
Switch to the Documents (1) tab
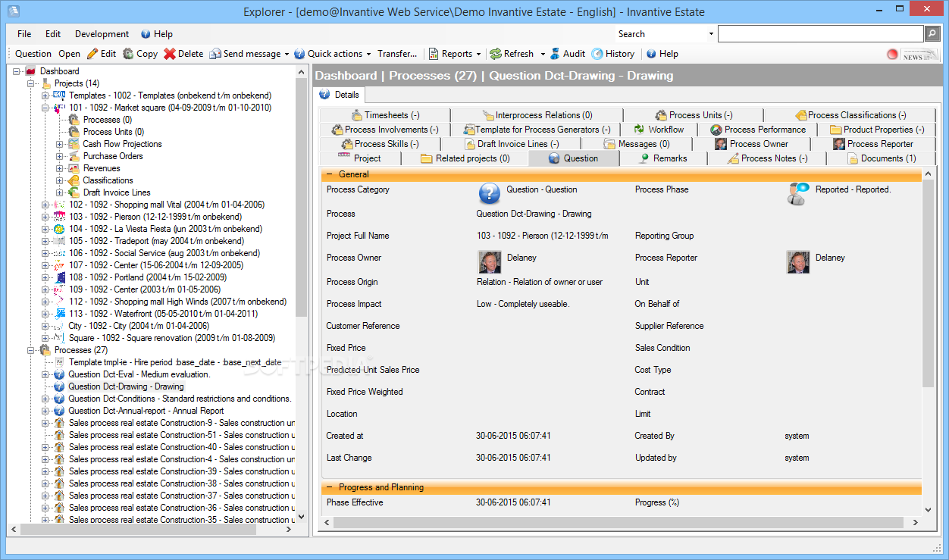[882, 158]
